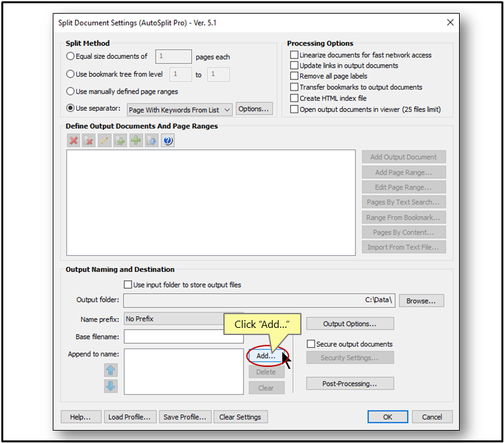Click the Load Profile... button
504x443 pixels.
130,417
